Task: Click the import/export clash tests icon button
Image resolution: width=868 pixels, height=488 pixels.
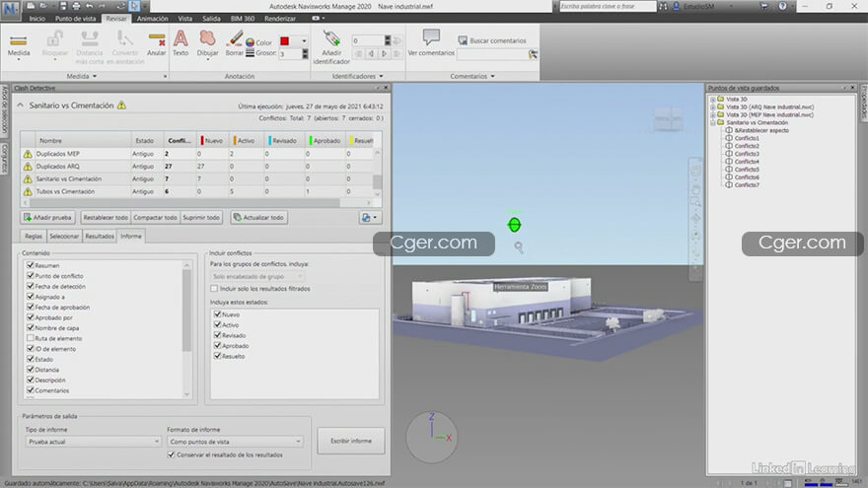Action: click(x=369, y=218)
